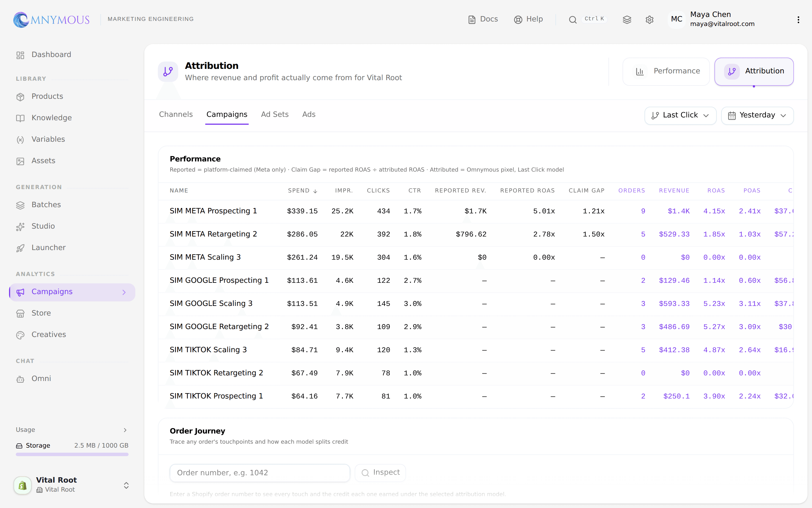Click the Shopify store icon
This screenshot has width=812, height=508.
pyautogui.click(x=23, y=485)
